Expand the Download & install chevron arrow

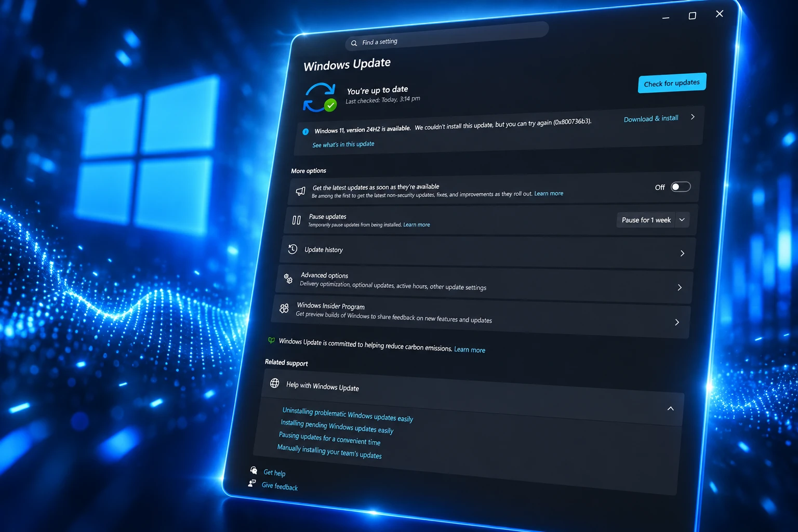tap(693, 117)
